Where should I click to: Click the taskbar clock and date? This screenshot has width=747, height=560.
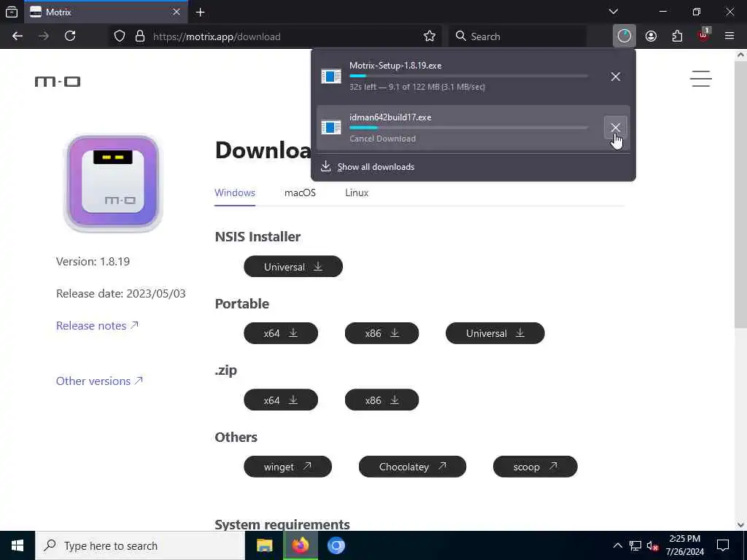coord(684,545)
